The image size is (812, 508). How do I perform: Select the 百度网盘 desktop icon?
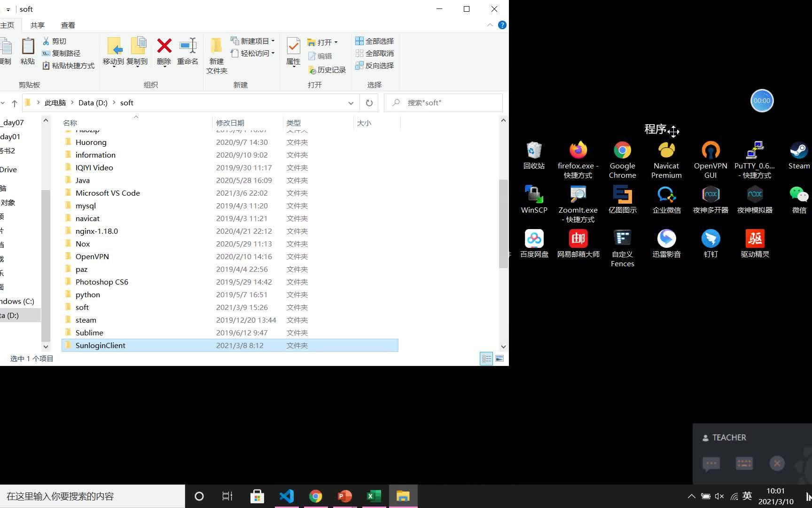[x=534, y=244]
